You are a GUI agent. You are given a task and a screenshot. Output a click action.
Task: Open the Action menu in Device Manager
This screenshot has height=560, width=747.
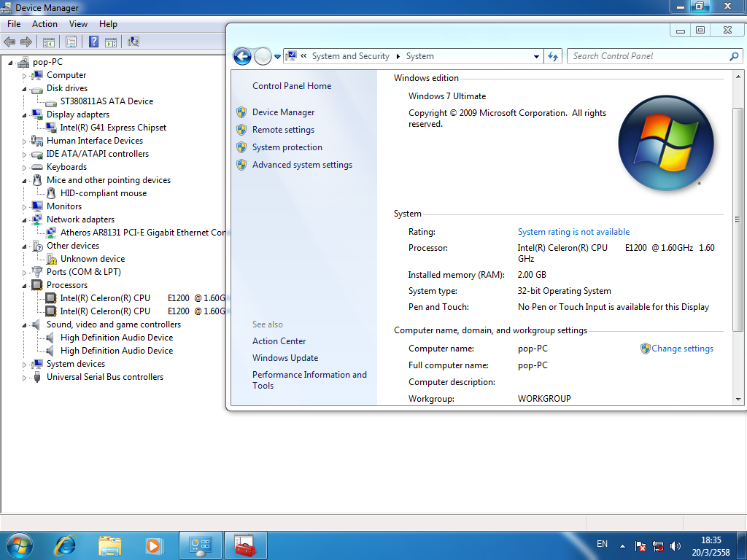pos(44,24)
